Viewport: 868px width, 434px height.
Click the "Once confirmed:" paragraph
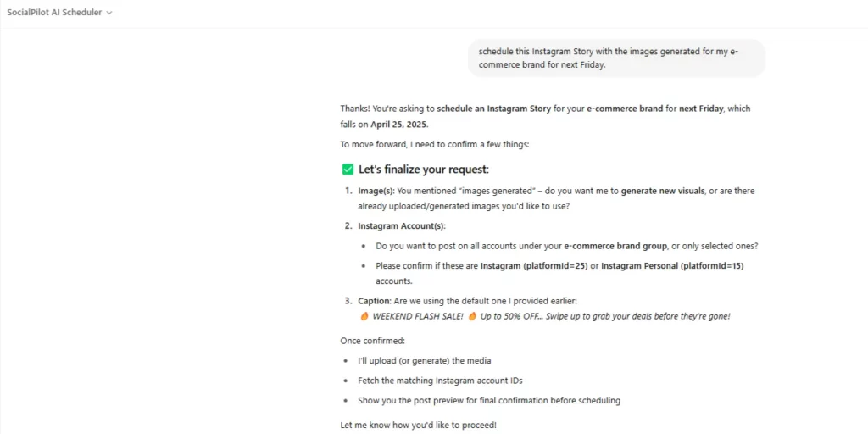(372, 341)
